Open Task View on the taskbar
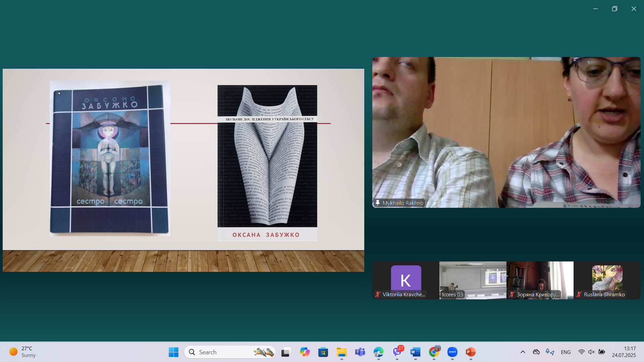The height and width of the screenshot is (362, 644). click(x=286, y=352)
